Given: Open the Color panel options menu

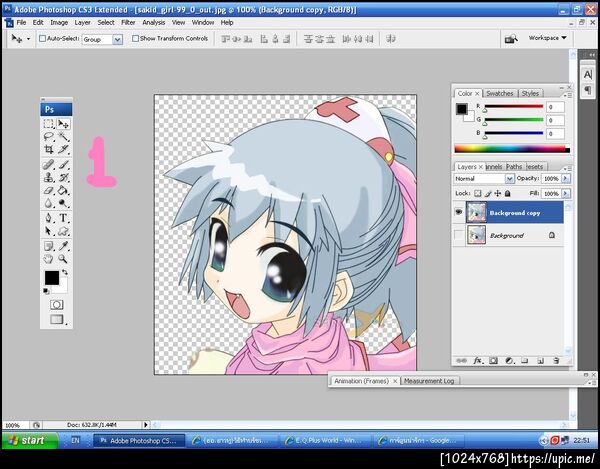Looking at the screenshot, I should point(568,94).
